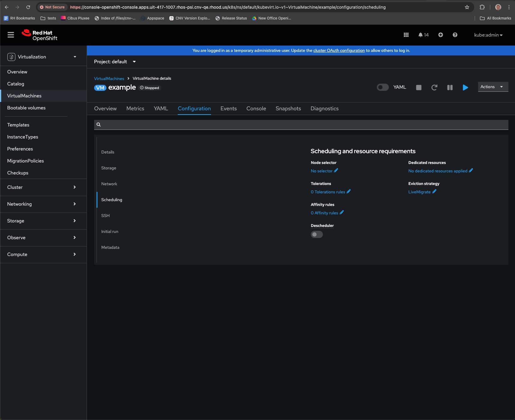Screen dimensions: 515x420
Task: Select the Storage configuration section
Action: pos(109,168)
